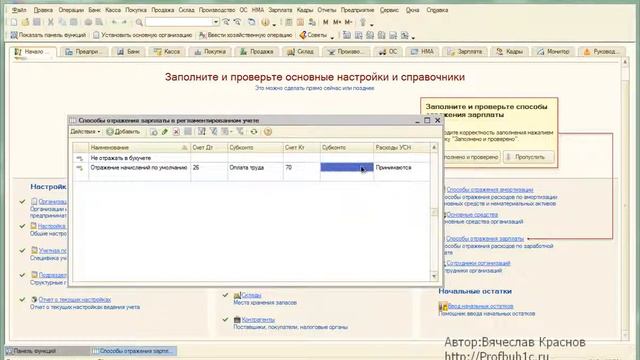Open the Файл menu
640x360 pixels.
pyautogui.click(x=19, y=10)
